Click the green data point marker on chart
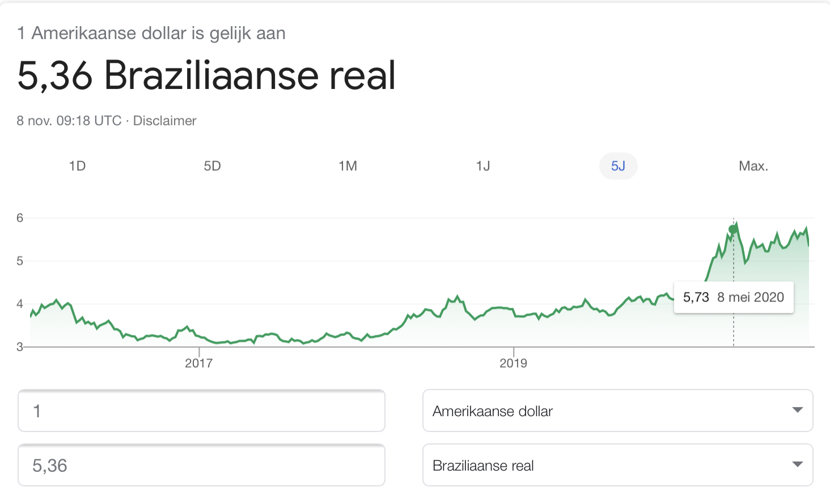This screenshot has height=504, width=830. click(733, 229)
